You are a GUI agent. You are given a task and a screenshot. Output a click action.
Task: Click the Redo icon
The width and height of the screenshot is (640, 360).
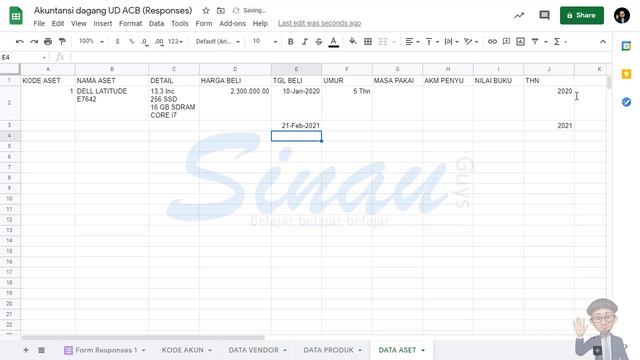pyautogui.click(x=34, y=42)
